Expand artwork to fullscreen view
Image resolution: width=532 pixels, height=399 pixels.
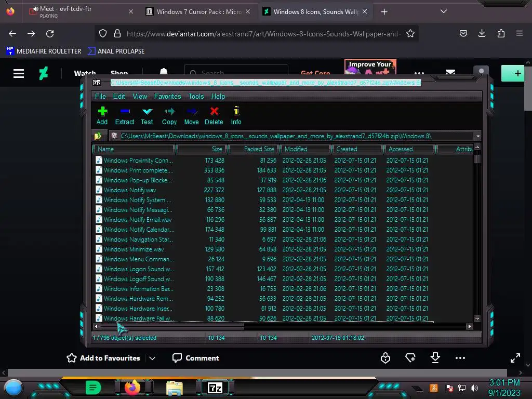(515, 358)
